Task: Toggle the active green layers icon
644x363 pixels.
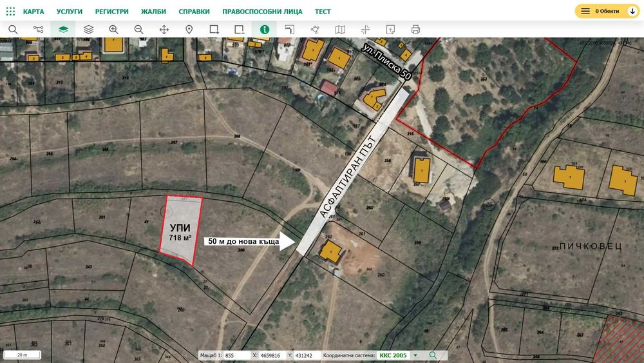Action: tap(63, 30)
